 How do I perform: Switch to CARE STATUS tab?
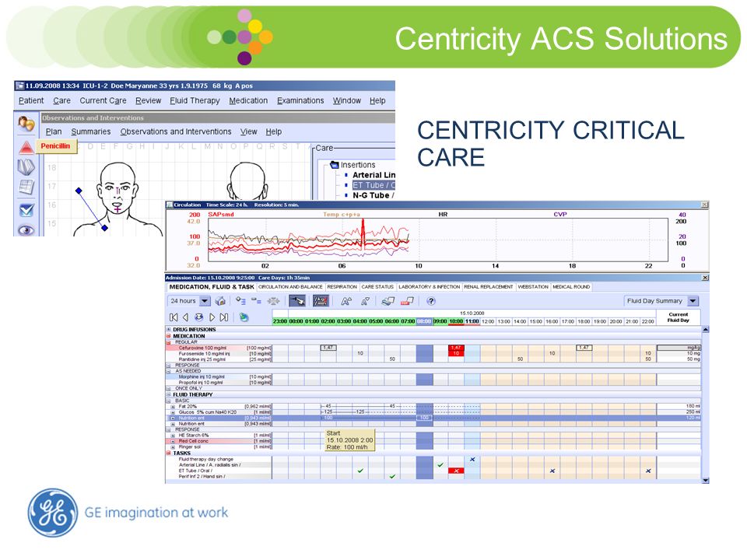pyautogui.click(x=377, y=287)
